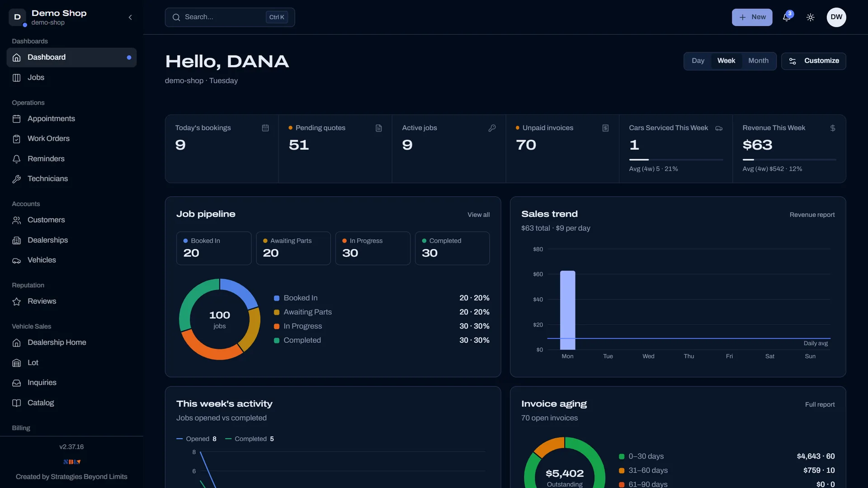Switch to the Month view
This screenshot has width=868, height=488.
coord(758,61)
